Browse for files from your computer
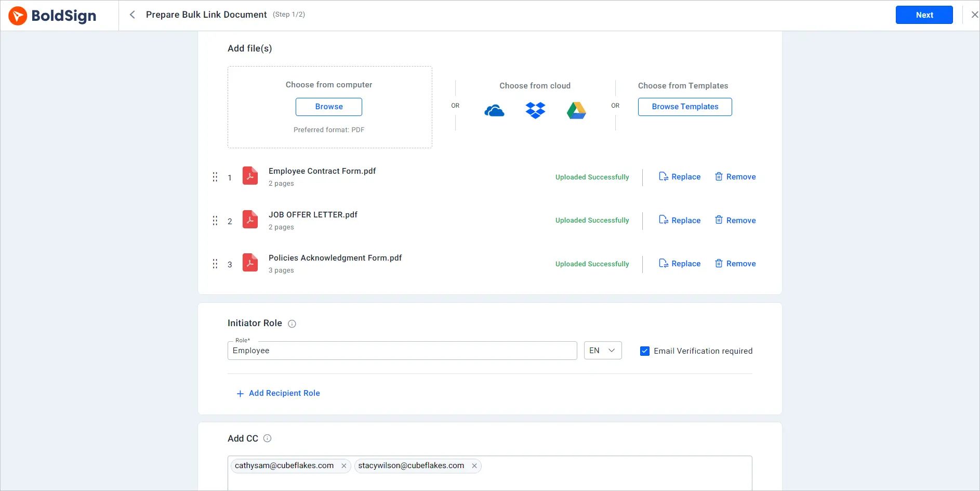Image resolution: width=980 pixels, height=491 pixels. coord(328,106)
